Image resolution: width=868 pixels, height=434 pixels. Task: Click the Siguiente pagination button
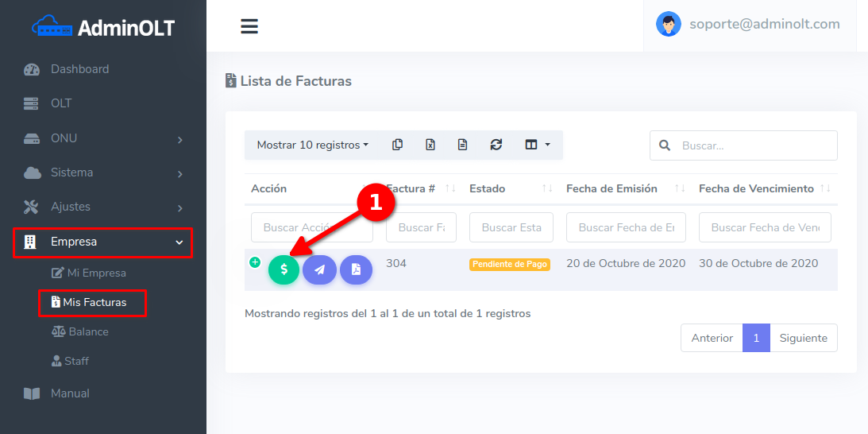pyautogui.click(x=803, y=338)
